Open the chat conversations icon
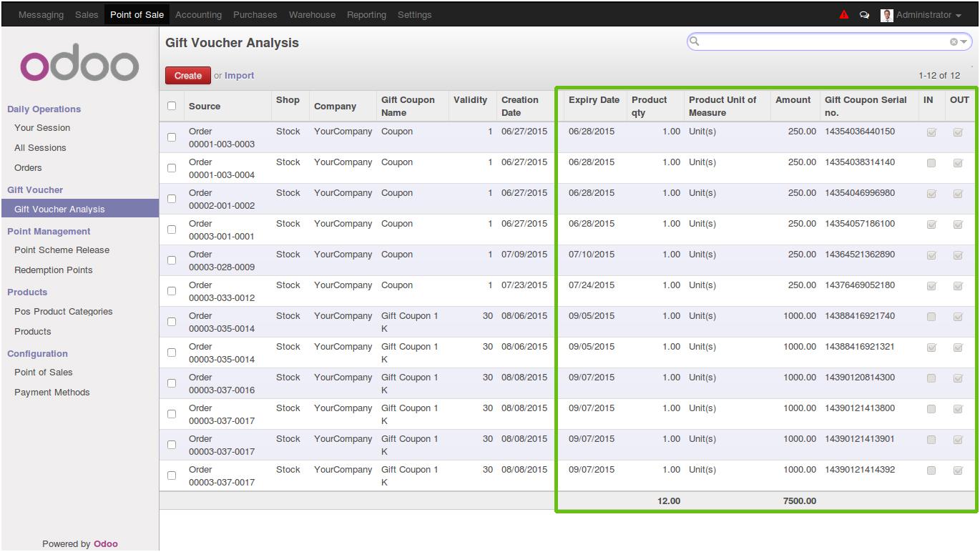Viewport: 980px width, 552px height. click(864, 15)
